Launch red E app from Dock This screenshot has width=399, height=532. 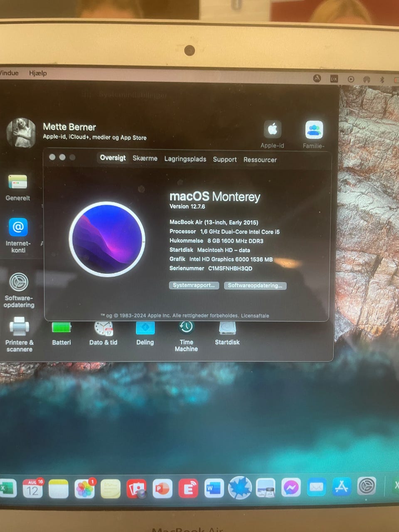point(188,488)
